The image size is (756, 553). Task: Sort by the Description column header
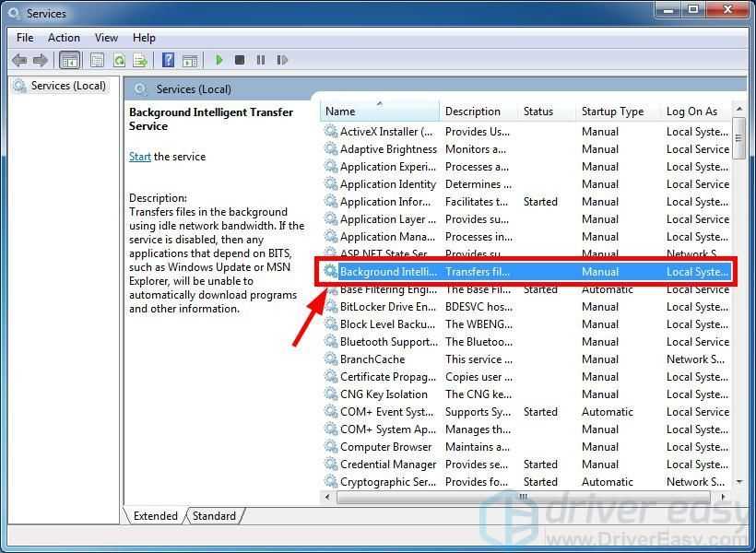point(478,112)
